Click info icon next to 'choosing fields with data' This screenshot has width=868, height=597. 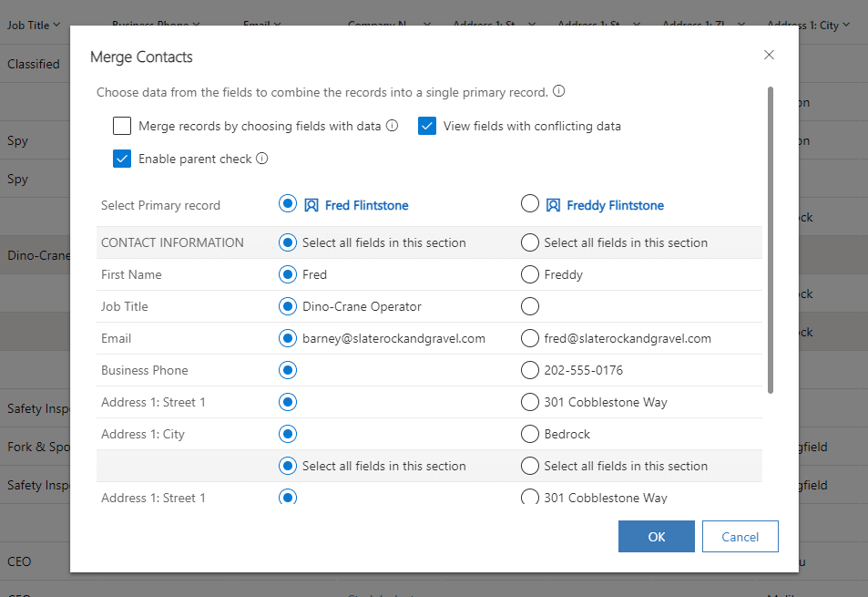point(392,126)
